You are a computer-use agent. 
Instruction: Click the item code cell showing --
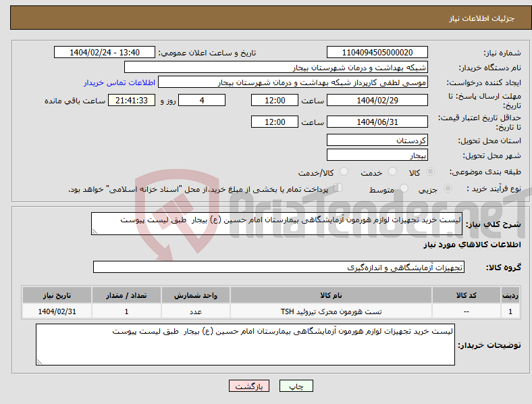(467, 311)
